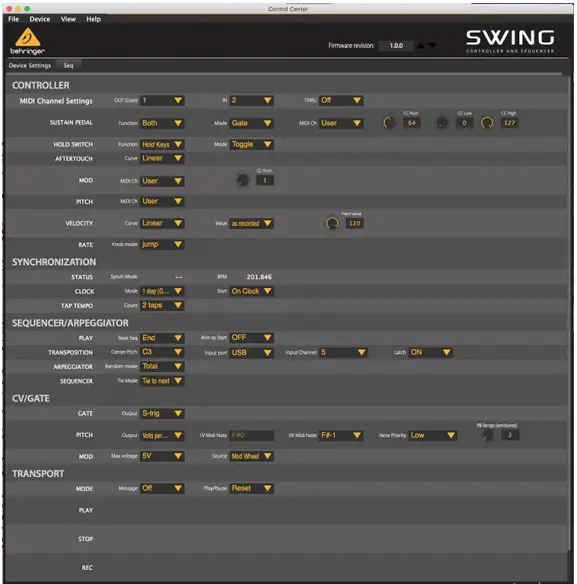Adjust PB Range semitones knob

pos(487,435)
